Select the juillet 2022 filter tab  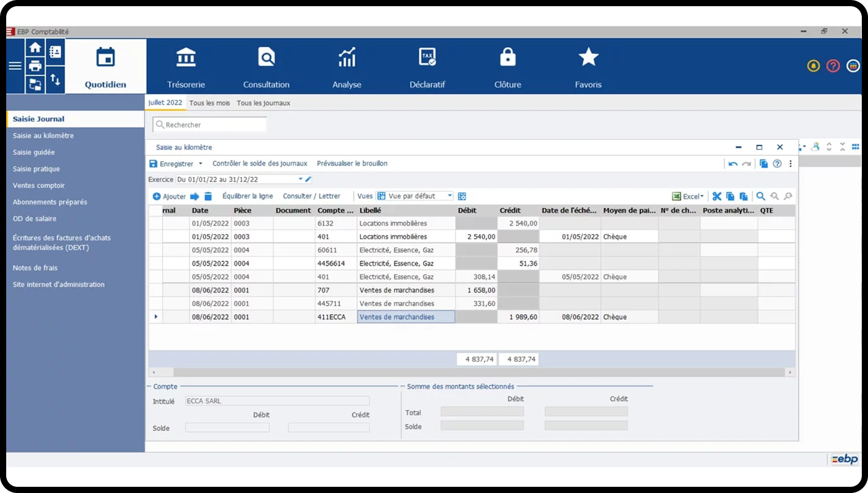[x=165, y=102]
